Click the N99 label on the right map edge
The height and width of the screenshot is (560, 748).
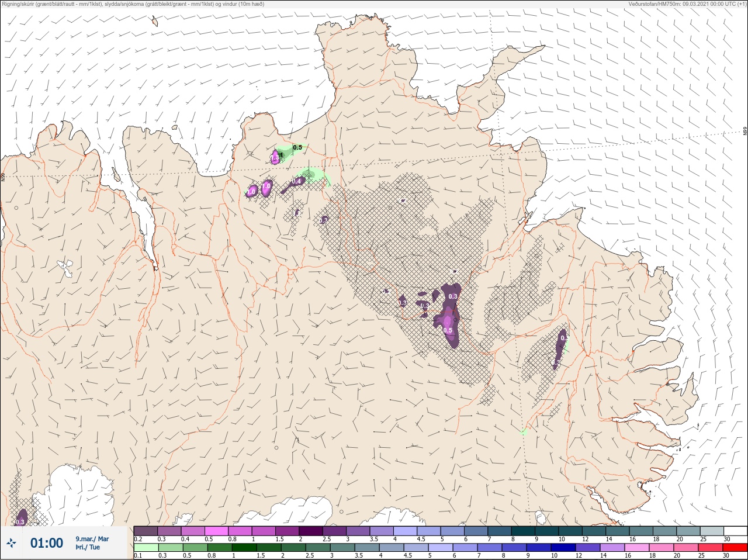click(745, 132)
